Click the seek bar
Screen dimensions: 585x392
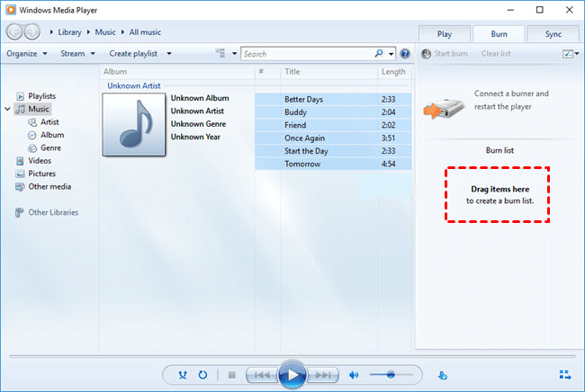click(292, 357)
